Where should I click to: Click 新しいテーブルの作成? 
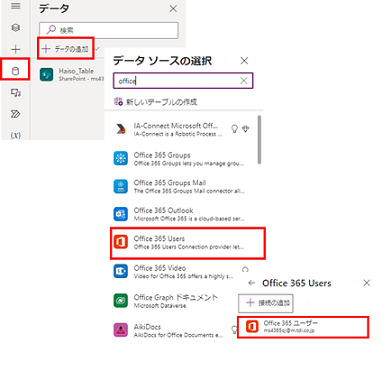tap(156, 102)
